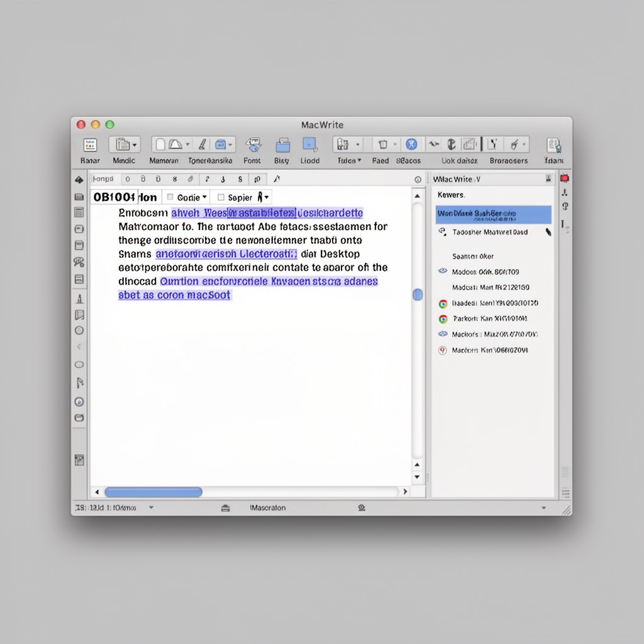Image resolution: width=644 pixels, height=644 pixels.
Task: Select the 'Madoos' entry with the eye icon
Action: [486, 272]
